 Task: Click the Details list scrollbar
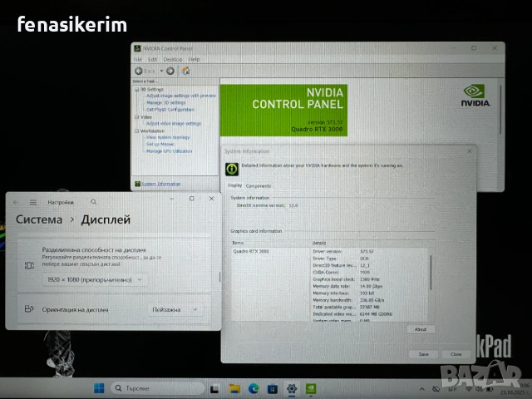[x=431, y=273]
